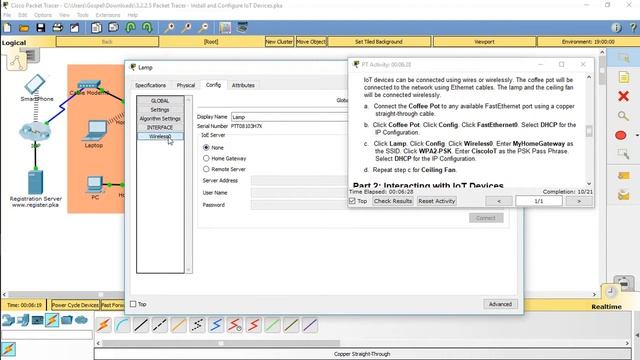The image size is (640, 360).
Task: Open the Extensions menu
Action: click(108, 15)
